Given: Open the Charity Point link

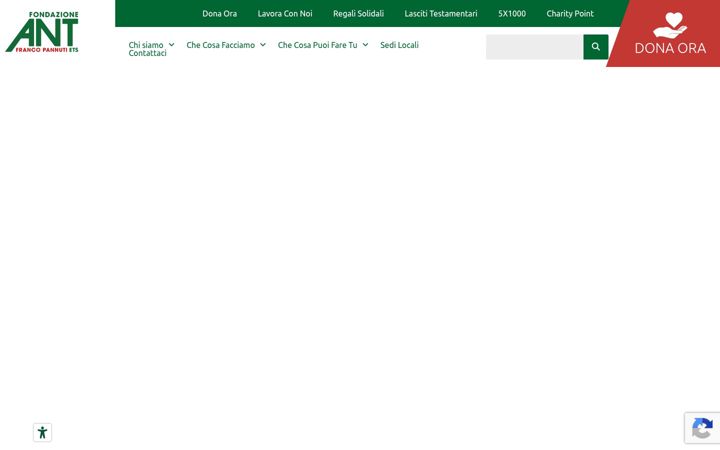Looking at the screenshot, I should point(570,14).
